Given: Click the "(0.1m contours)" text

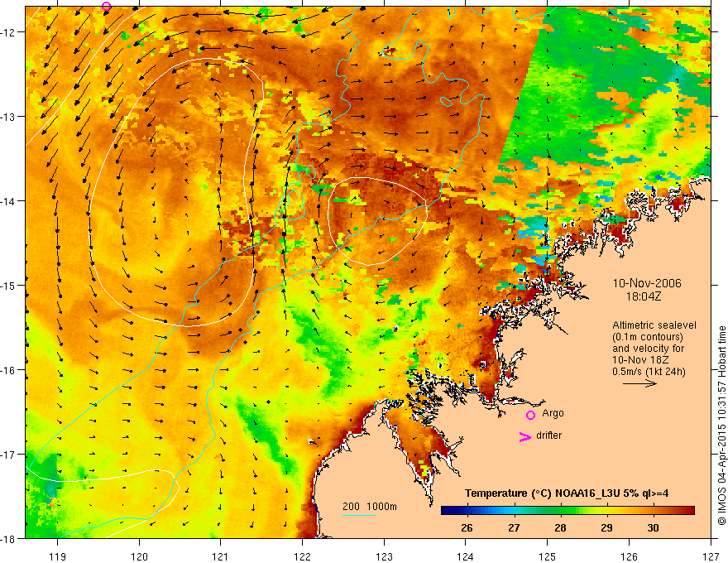Looking at the screenshot, I should (648, 337).
